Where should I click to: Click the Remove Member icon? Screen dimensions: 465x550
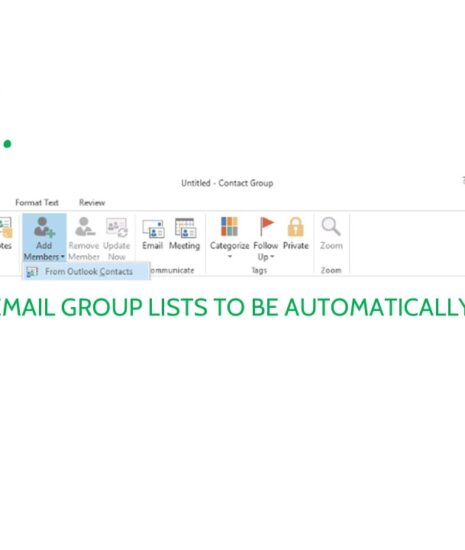(x=85, y=227)
